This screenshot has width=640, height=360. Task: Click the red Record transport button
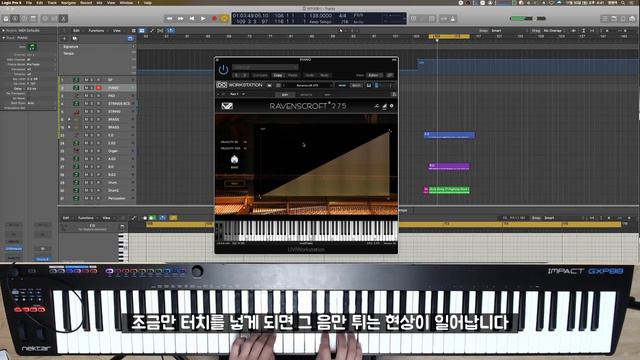214,18
